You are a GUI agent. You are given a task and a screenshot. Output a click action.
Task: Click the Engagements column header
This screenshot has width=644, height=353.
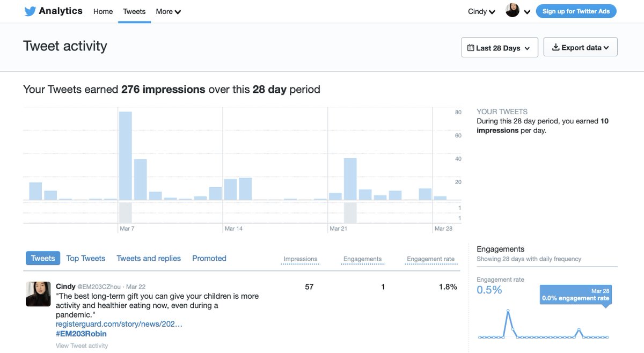(x=363, y=259)
